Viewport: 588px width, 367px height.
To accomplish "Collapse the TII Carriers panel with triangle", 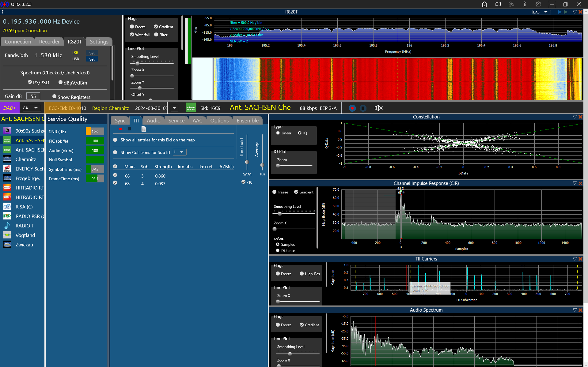I will pyautogui.click(x=575, y=259).
